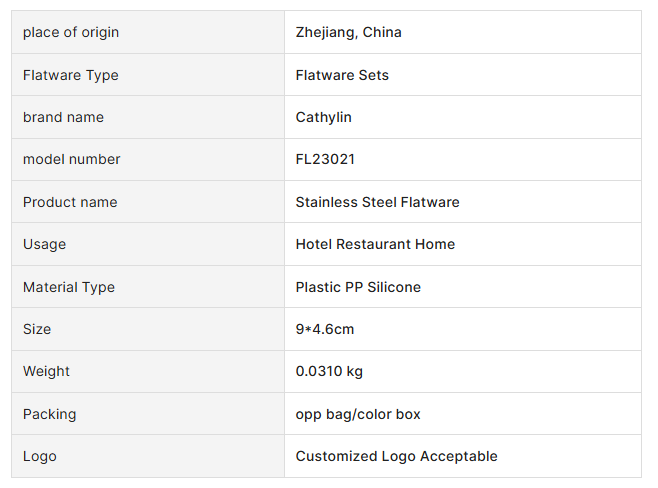Click the 'Packing' label cell
Screen dimensions: 658x488
click(x=49, y=414)
